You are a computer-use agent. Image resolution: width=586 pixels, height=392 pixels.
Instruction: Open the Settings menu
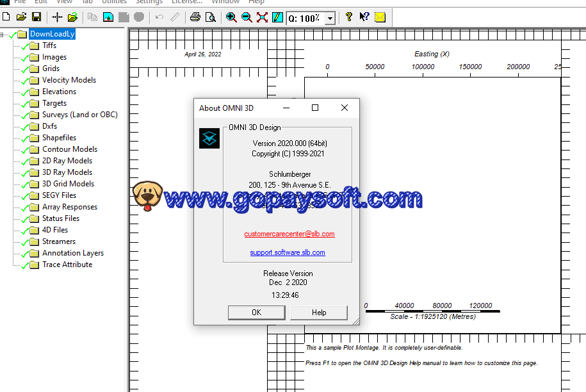[149, 2]
